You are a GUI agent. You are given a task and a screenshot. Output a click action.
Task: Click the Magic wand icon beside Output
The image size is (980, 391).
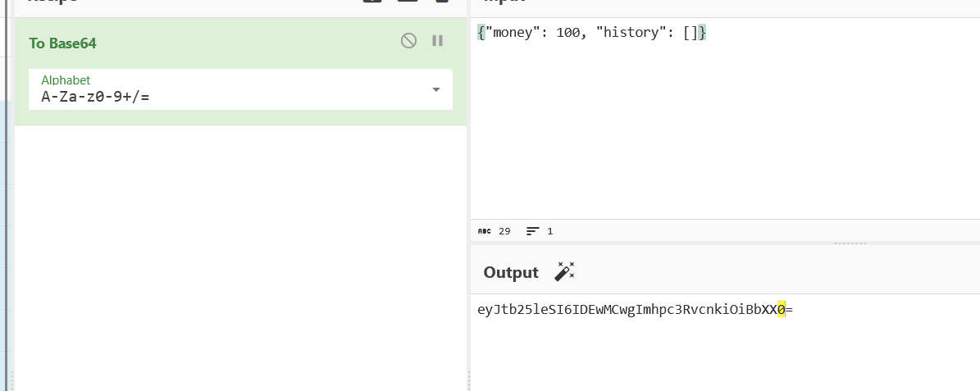[564, 272]
